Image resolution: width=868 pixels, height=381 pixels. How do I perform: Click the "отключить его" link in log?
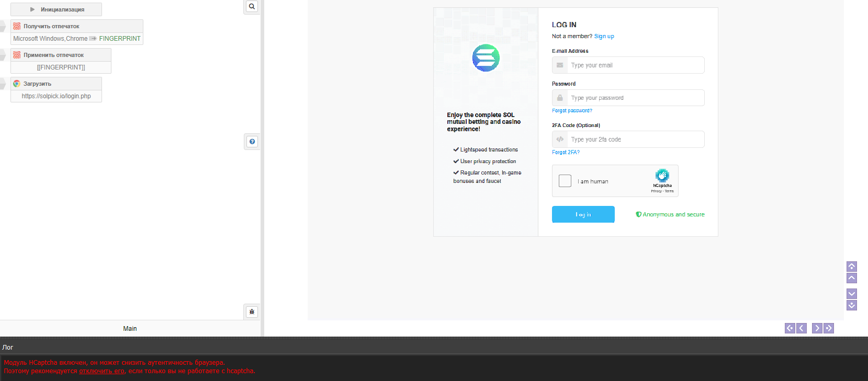click(x=102, y=371)
